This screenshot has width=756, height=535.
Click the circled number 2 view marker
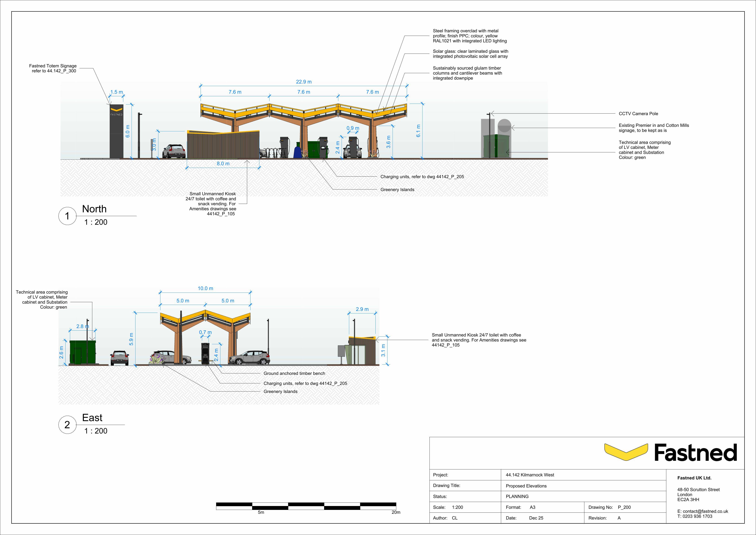(x=67, y=425)
